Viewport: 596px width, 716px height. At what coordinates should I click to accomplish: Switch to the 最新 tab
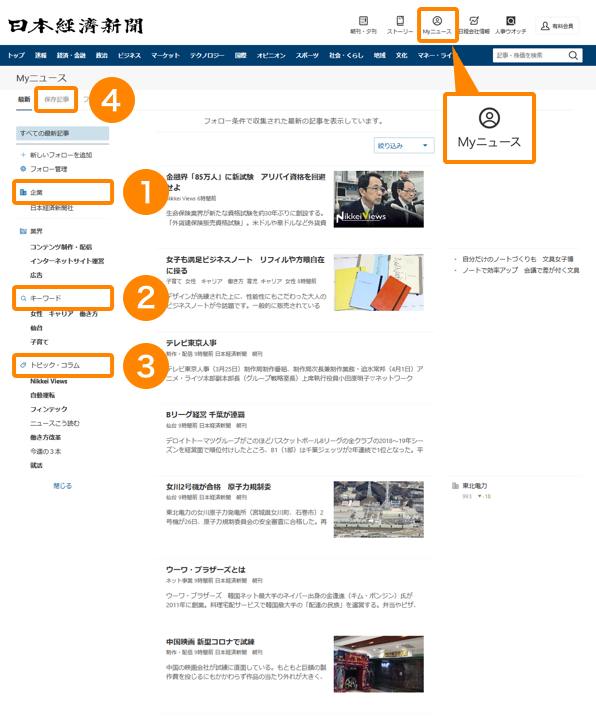point(24,99)
